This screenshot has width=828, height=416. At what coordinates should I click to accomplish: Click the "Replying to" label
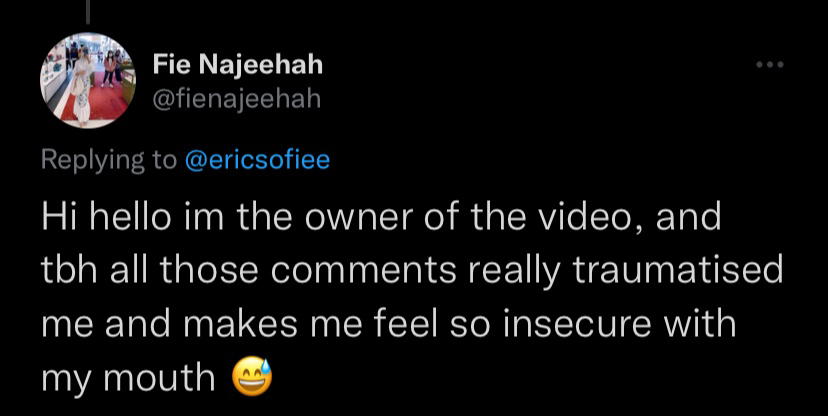(109, 161)
